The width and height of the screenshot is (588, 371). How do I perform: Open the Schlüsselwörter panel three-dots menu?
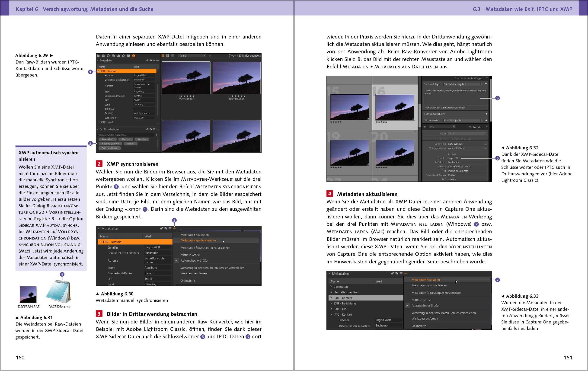(x=157, y=129)
